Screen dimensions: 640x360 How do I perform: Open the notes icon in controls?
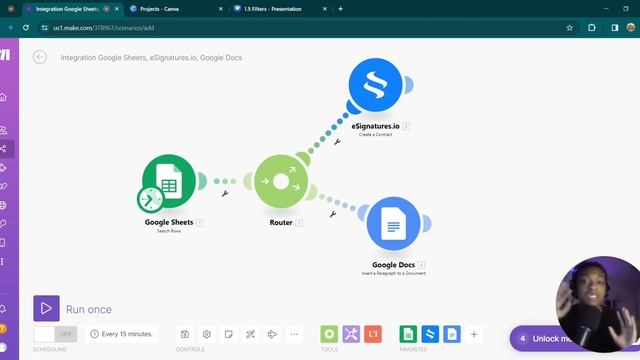click(x=229, y=334)
